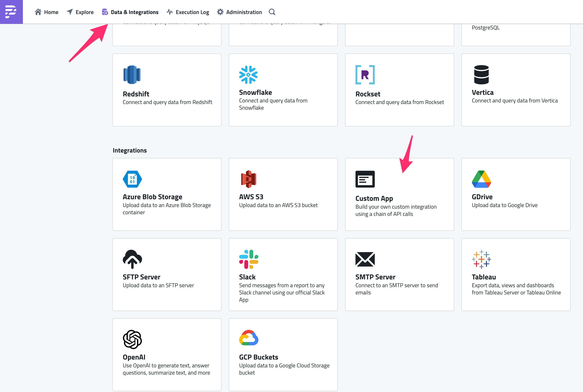Click the AWS S3 bucket icon
This screenshot has height=392, width=583.
pyautogui.click(x=248, y=179)
